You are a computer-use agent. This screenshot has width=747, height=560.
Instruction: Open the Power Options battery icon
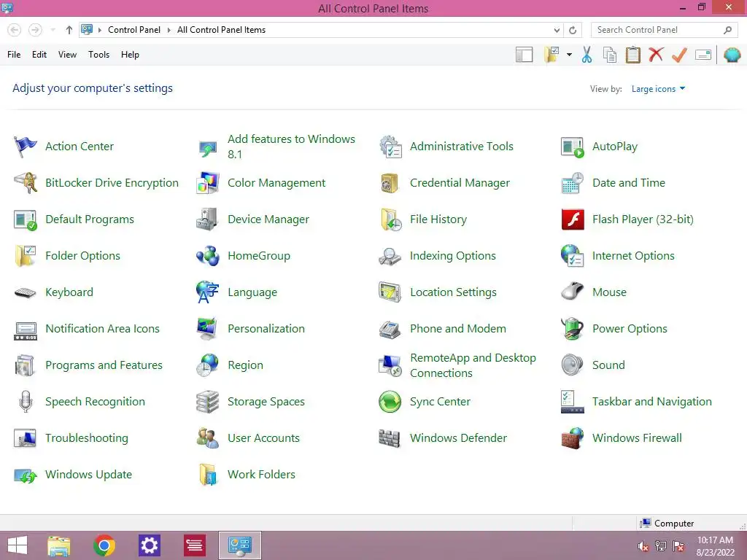[x=573, y=329]
